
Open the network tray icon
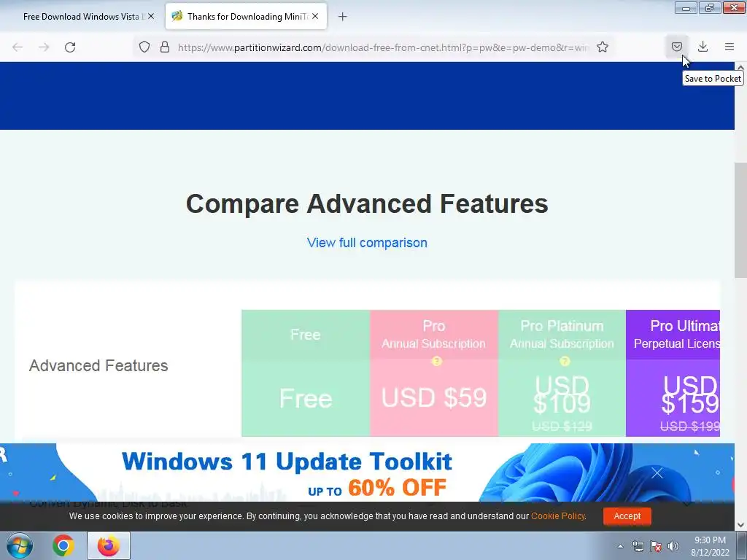point(638,546)
